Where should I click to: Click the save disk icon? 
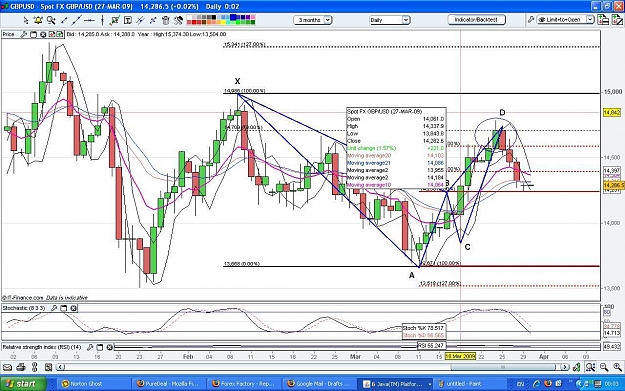click(48, 367)
